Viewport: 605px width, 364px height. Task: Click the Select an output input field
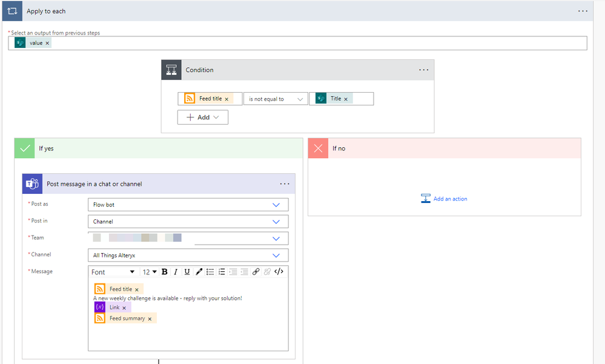point(297,43)
